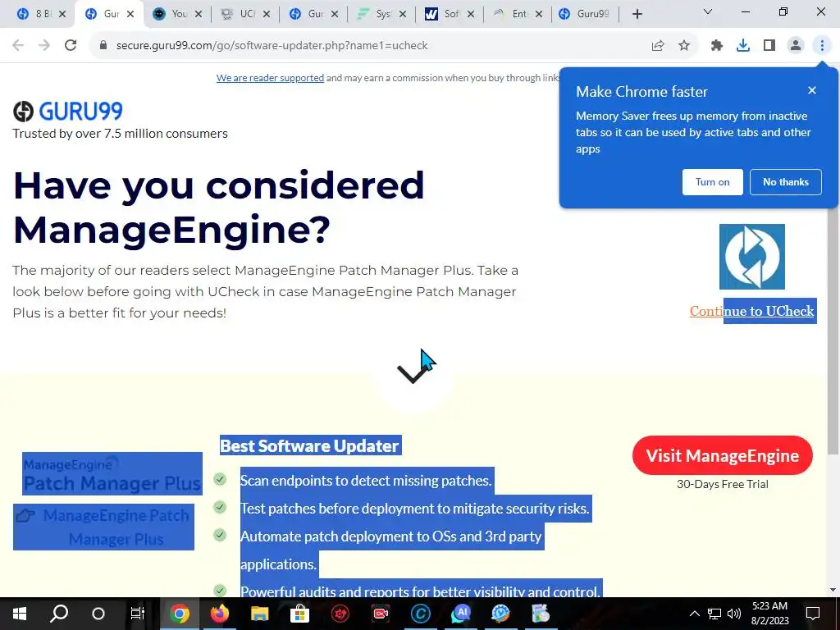This screenshot has width=840, height=630.
Task: Go forward to the next page
Action: click(x=44, y=46)
